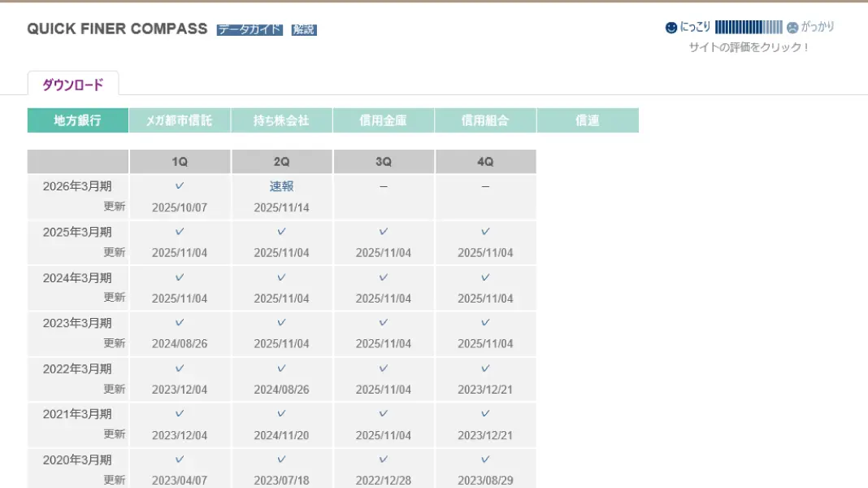868x488 pixels.
Task: Switch to the 信用組合 category tab
Action: (x=485, y=120)
